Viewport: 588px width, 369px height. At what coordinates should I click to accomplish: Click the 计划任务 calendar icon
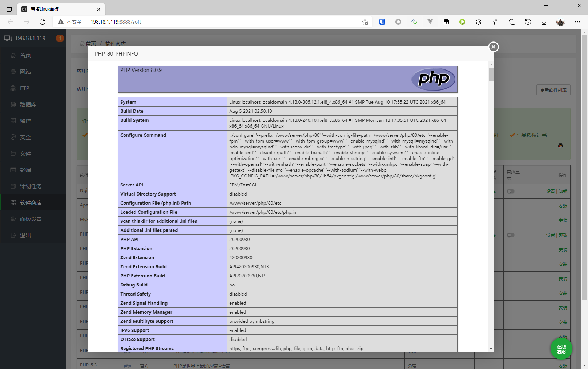pyautogui.click(x=13, y=186)
